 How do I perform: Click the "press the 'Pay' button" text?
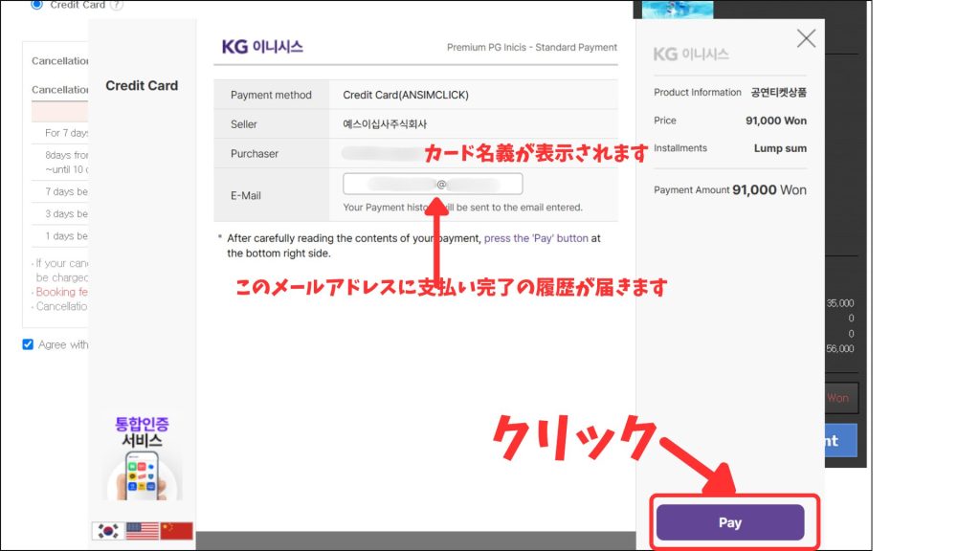click(x=536, y=238)
